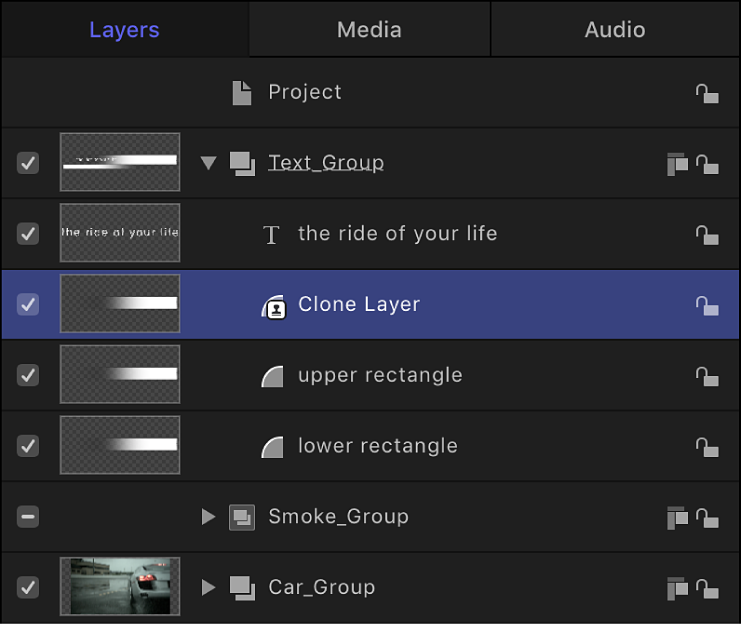Expand the Smoke_Group disclosure triangle

coord(208,517)
